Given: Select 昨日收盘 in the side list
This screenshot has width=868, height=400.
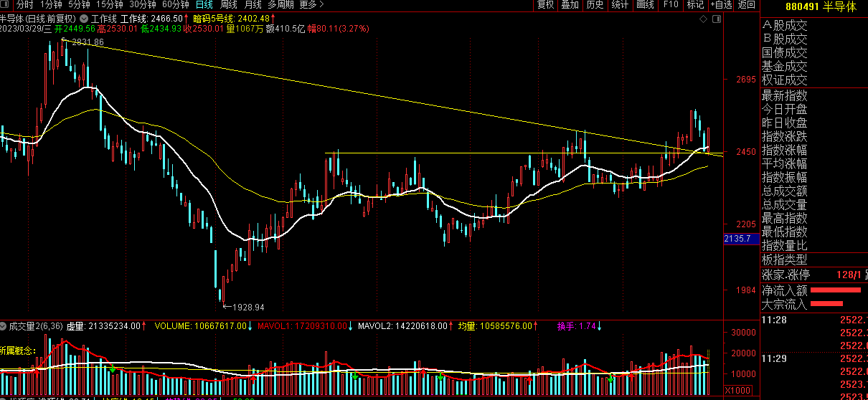Looking at the screenshot, I should coord(785,123).
